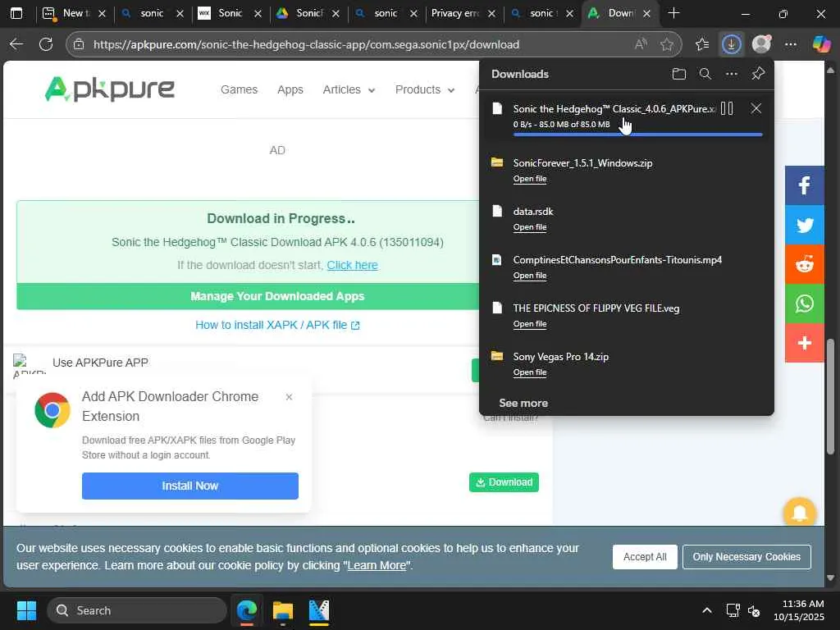
Task: Click the download progress bar
Action: (x=637, y=135)
